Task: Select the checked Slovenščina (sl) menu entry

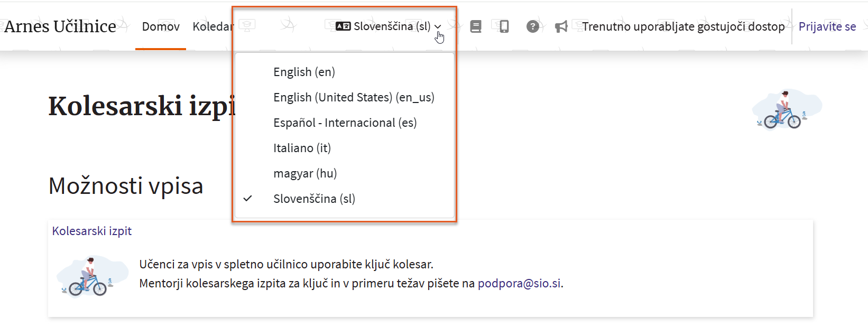Action: point(314,199)
